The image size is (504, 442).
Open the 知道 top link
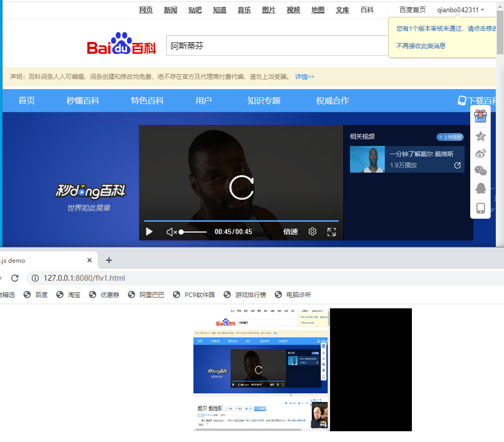point(220,10)
